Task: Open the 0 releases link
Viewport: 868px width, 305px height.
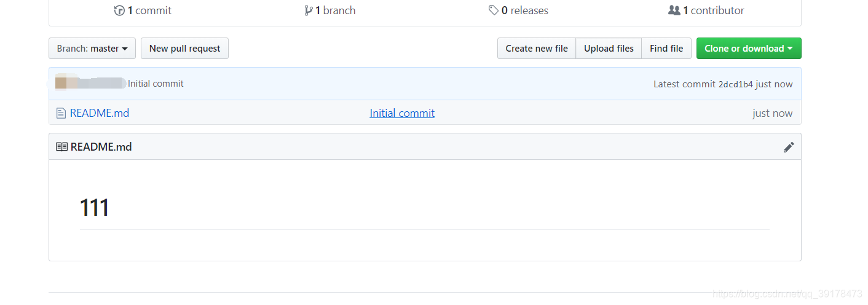Action: point(518,10)
